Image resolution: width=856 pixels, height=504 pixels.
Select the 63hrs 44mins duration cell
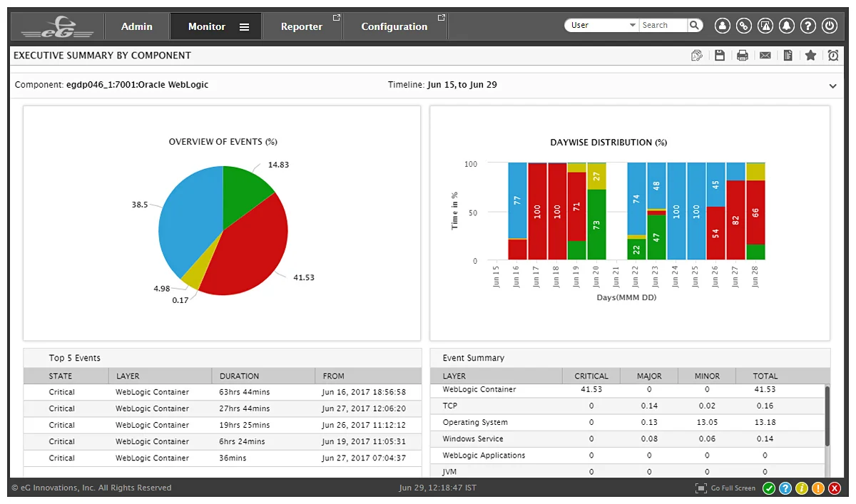click(x=245, y=392)
